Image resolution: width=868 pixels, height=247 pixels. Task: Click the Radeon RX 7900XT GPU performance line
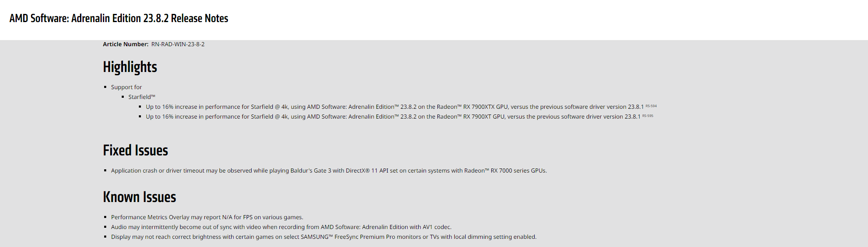point(393,117)
